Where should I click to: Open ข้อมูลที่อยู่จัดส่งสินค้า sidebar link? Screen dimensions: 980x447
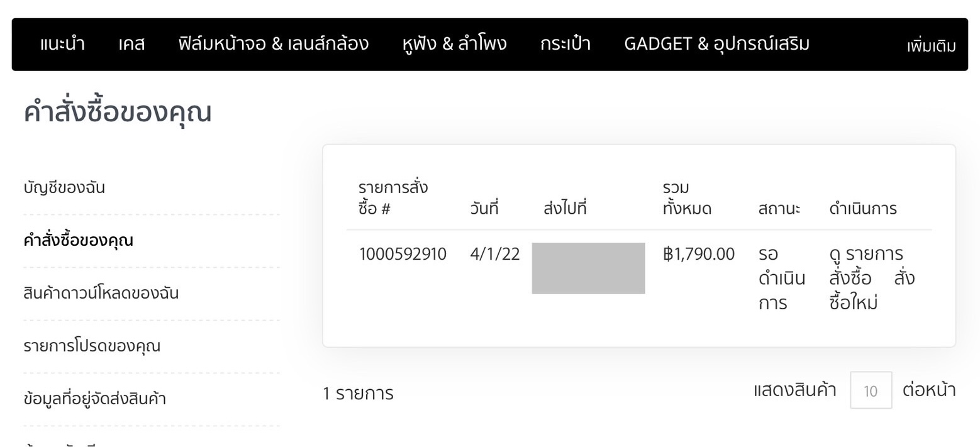click(x=95, y=399)
